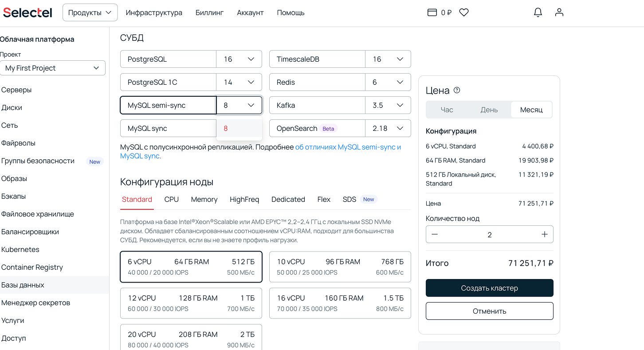The image size is (644, 350).
Task: Collapse MySQL semi-sync version dropdown
Action: coord(239,105)
